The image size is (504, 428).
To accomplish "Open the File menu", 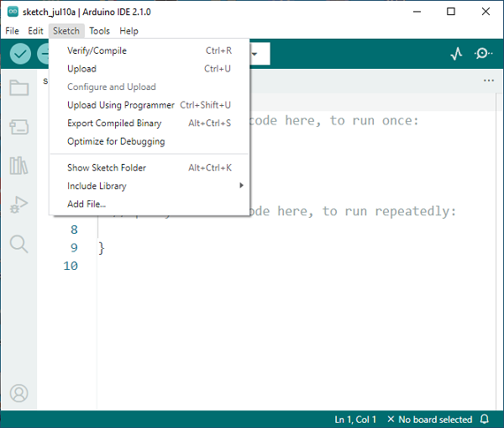I will [x=13, y=31].
